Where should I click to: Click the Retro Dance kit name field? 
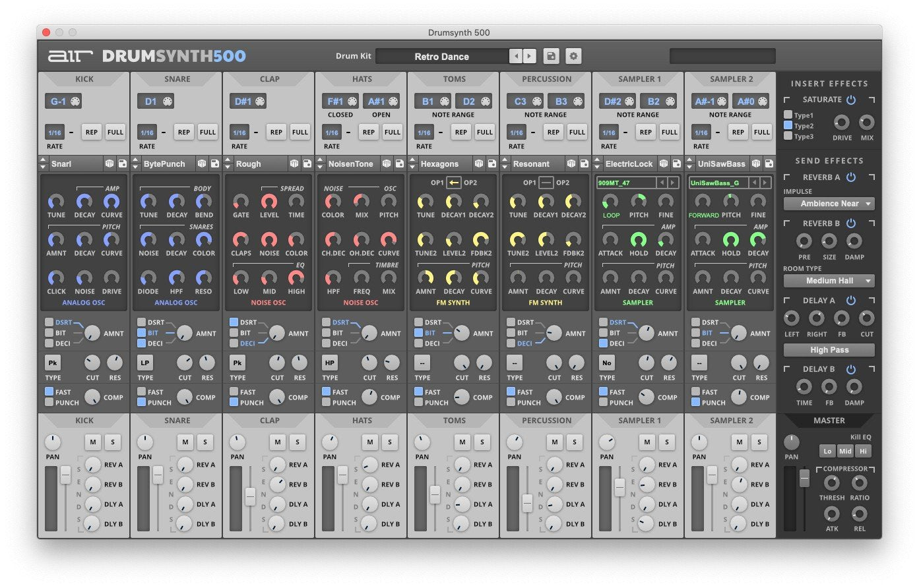(x=442, y=56)
